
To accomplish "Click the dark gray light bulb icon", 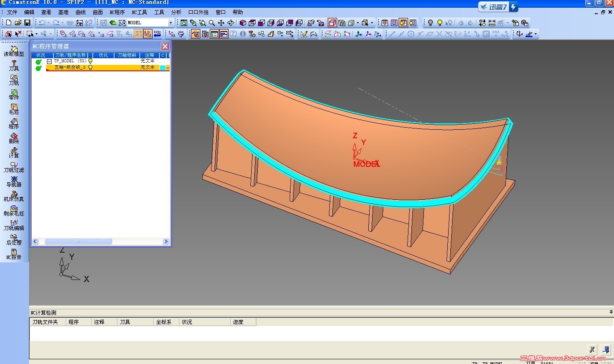I will (x=430, y=23).
